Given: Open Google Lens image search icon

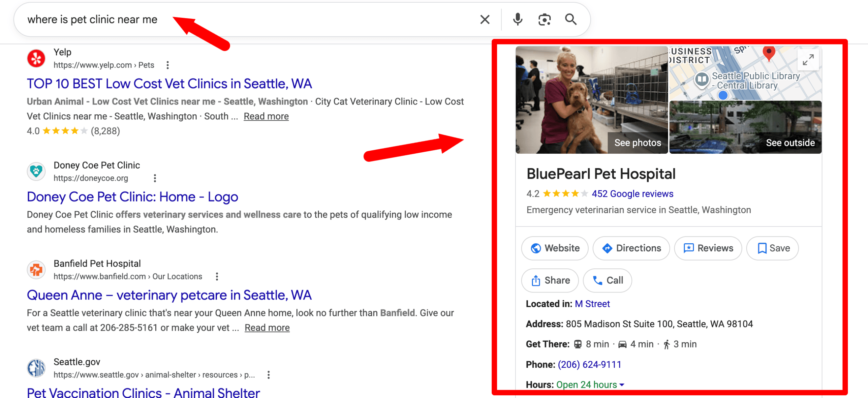Looking at the screenshot, I should coord(544,19).
